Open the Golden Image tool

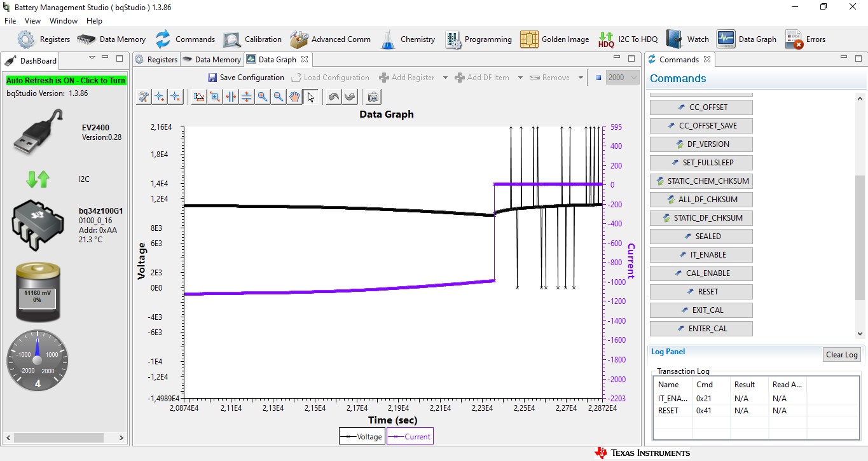click(x=555, y=39)
